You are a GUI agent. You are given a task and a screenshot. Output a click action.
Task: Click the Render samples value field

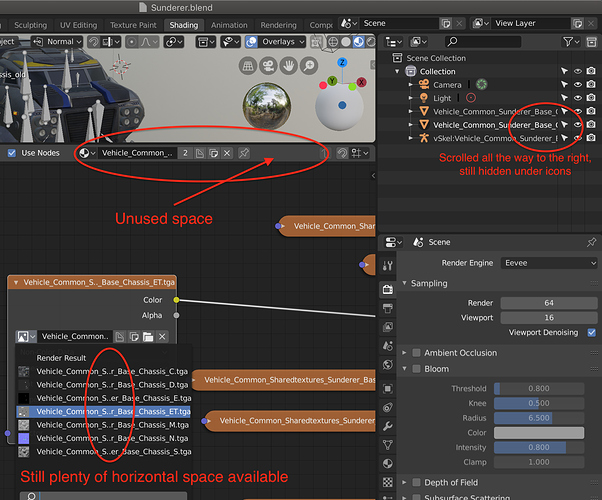549,303
